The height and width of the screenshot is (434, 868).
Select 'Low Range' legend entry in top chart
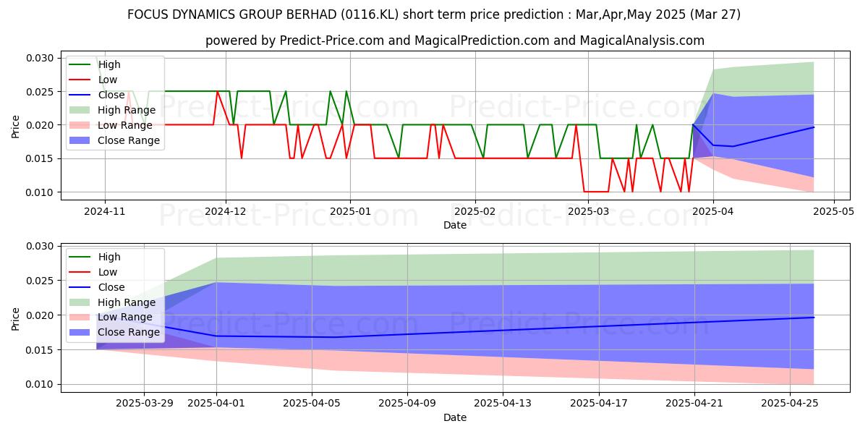click(x=125, y=125)
